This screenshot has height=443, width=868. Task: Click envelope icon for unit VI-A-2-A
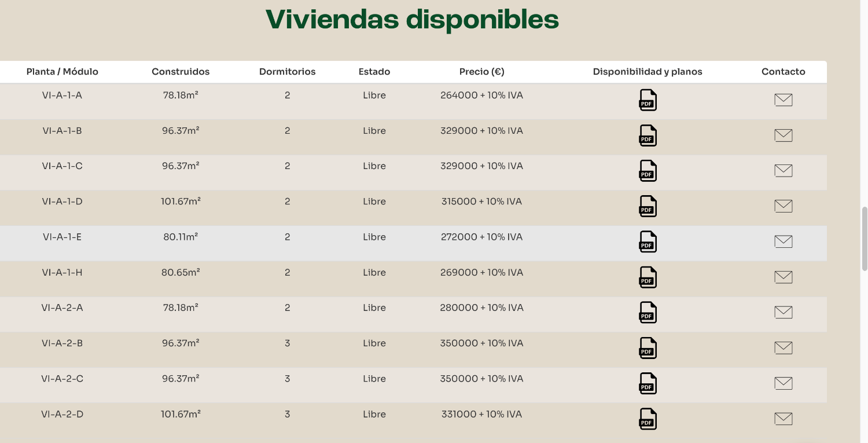pyautogui.click(x=783, y=313)
